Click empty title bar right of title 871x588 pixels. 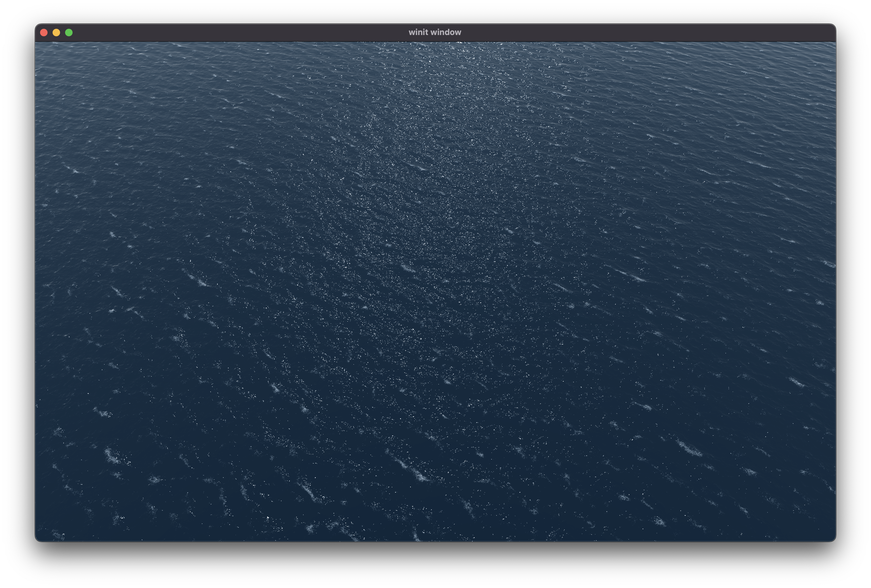(637, 33)
